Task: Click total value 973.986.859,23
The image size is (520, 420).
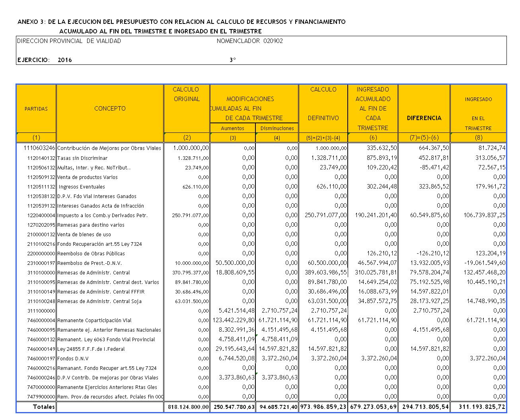Action: tap(323, 407)
